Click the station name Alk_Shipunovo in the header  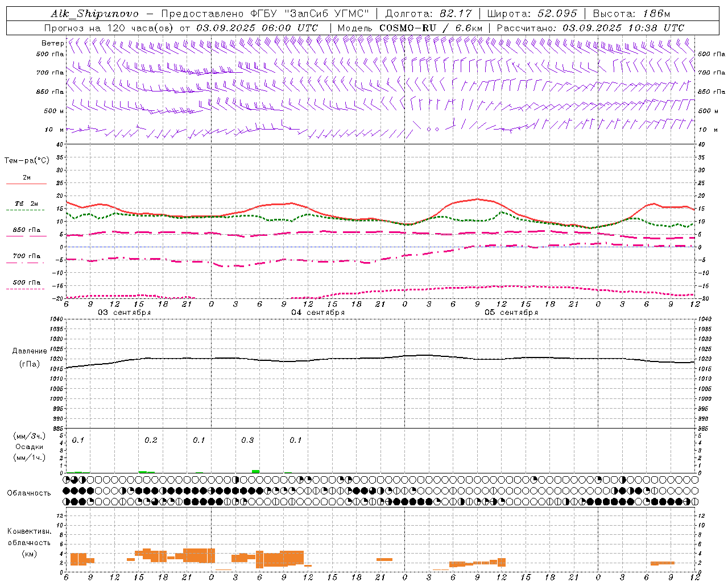click(x=94, y=14)
